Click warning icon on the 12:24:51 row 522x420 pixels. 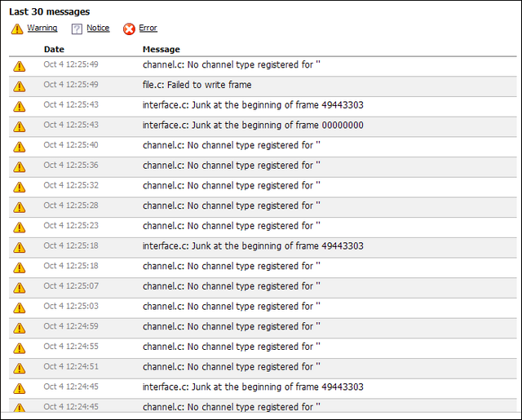(20, 369)
